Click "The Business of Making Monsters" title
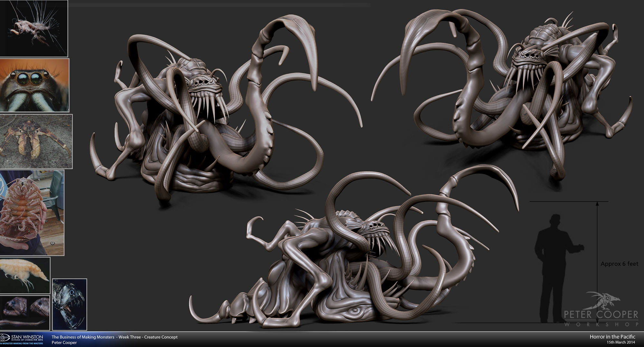The width and height of the screenshot is (644, 347). (x=83, y=337)
